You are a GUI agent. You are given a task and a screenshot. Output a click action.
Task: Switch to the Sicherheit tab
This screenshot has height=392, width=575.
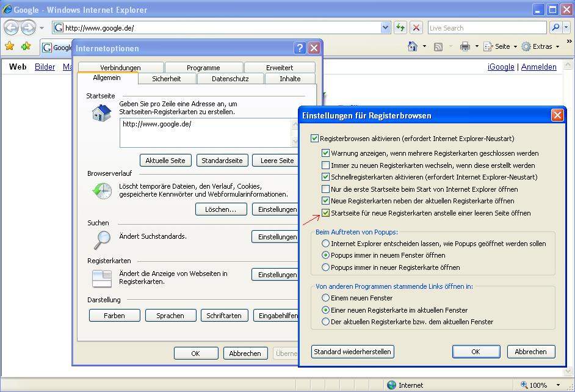(x=167, y=79)
